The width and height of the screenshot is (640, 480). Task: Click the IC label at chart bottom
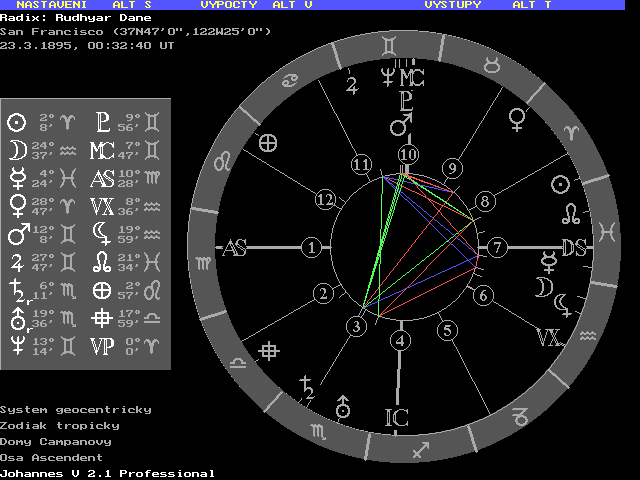click(x=397, y=417)
